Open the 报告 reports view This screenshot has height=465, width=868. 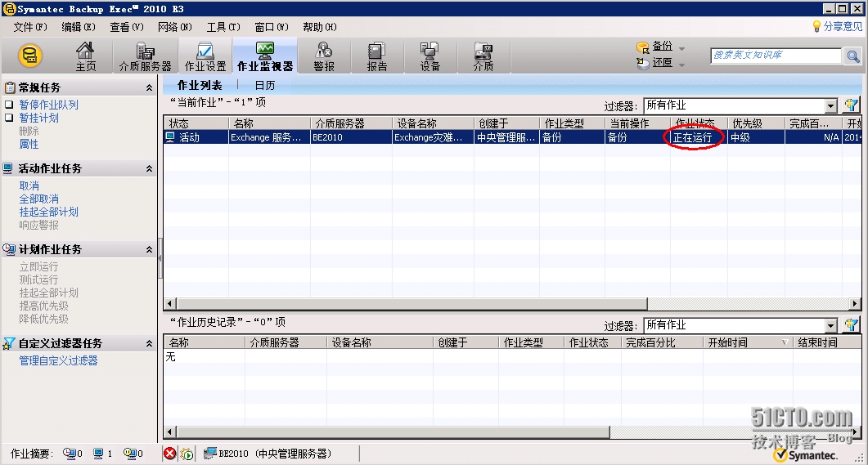click(377, 56)
